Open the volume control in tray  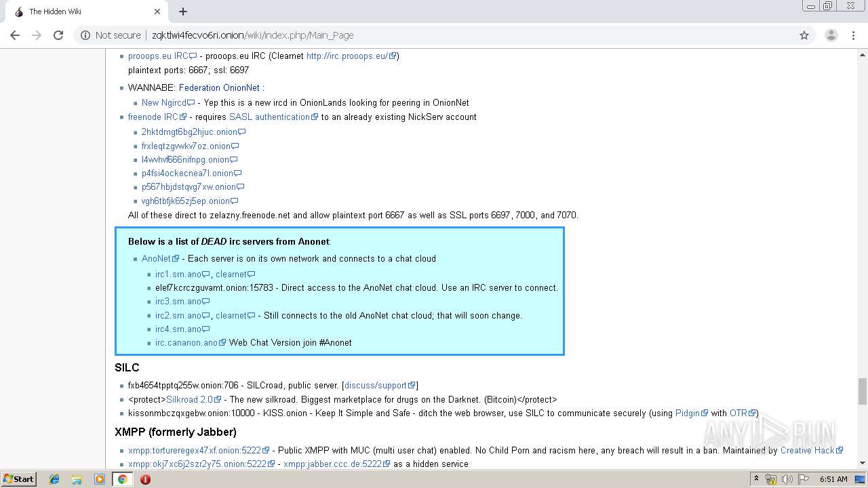(x=787, y=479)
